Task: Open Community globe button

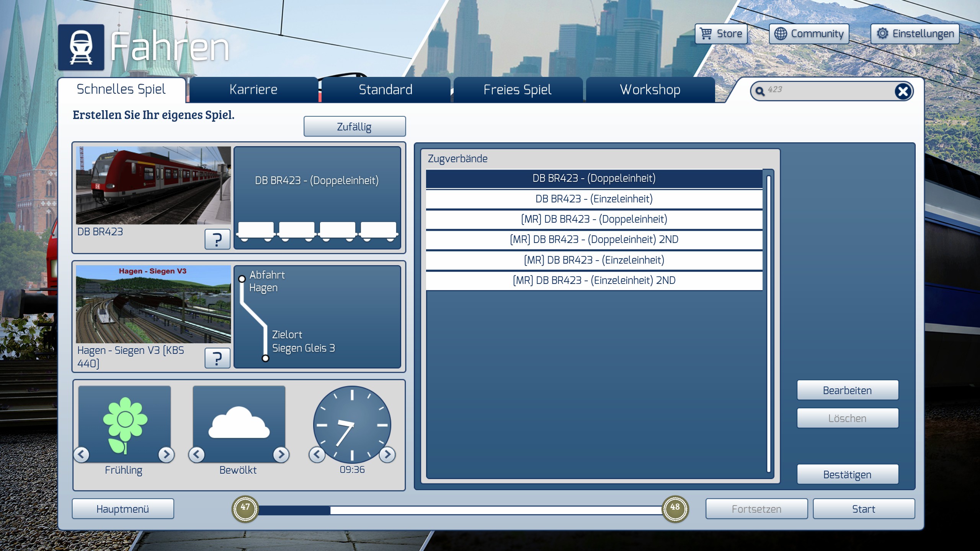Action: [x=809, y=34]
